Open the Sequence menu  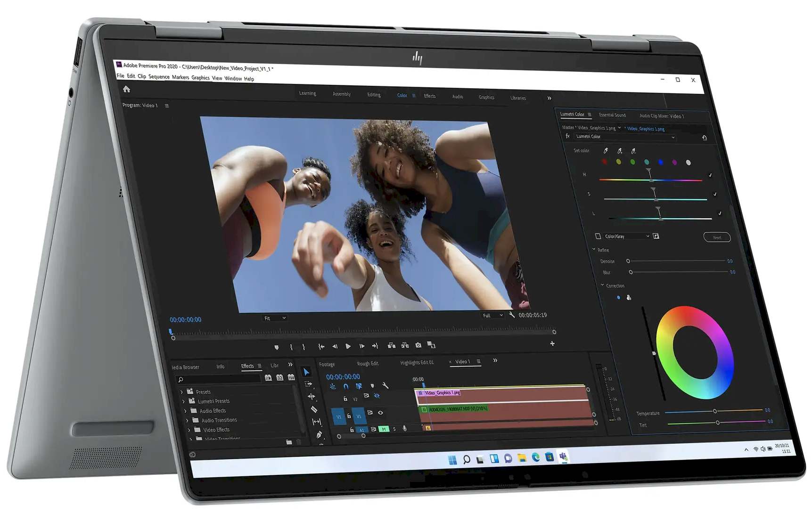(159, 77)
